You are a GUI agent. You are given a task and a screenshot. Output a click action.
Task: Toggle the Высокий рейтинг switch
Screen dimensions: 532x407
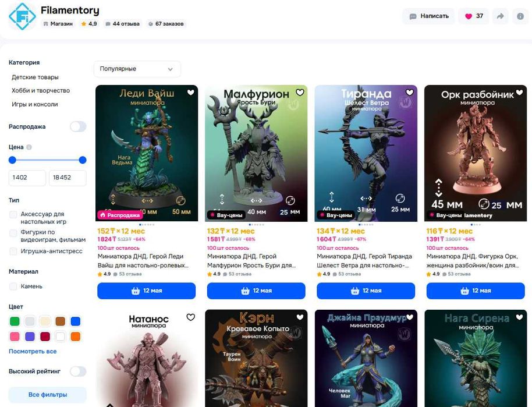(x=78, y=371)
